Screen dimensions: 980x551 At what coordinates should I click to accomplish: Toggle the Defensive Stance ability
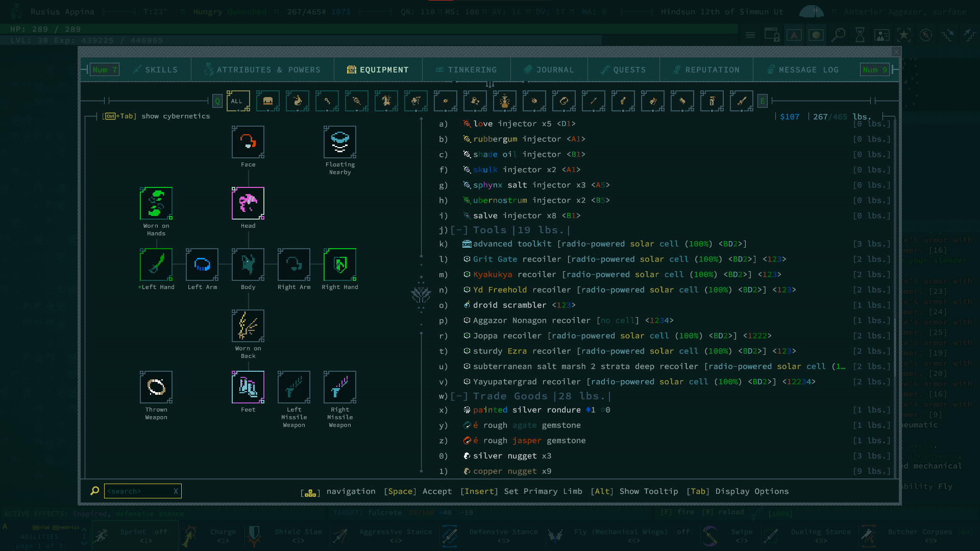(x=490, y=535)
